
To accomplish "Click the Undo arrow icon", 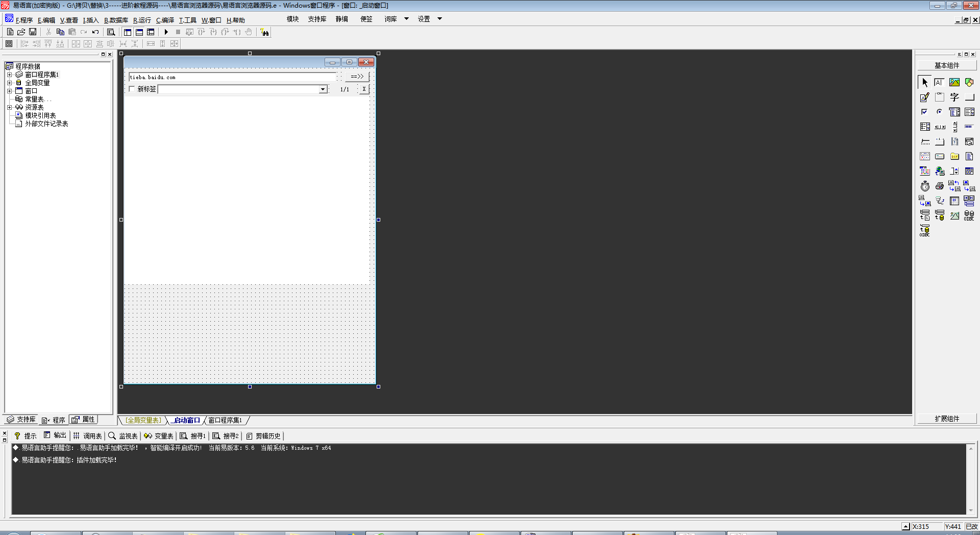I will point(95,32).
